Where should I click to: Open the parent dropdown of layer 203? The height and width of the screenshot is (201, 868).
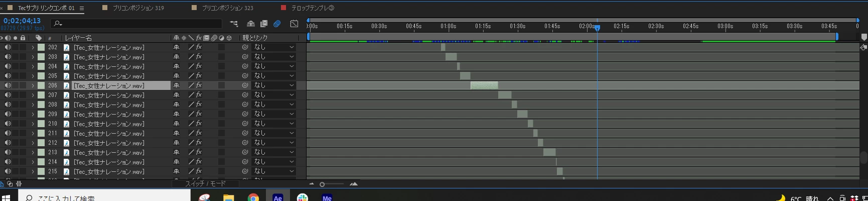(273, 57)
